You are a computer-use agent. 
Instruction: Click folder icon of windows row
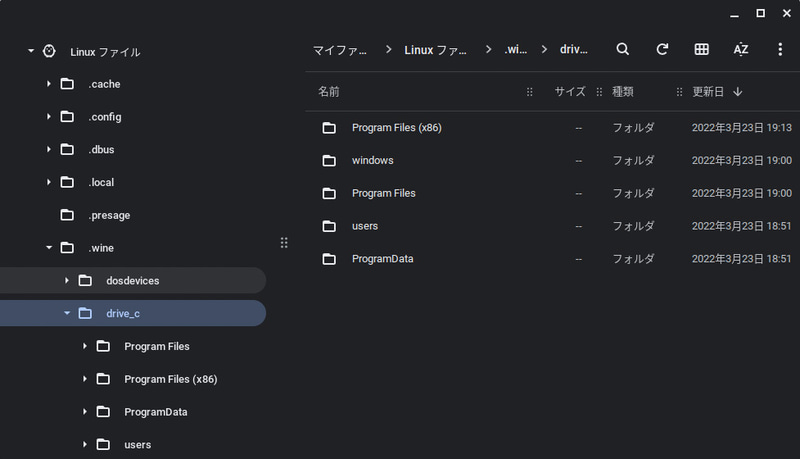click(x=329, y=161)
